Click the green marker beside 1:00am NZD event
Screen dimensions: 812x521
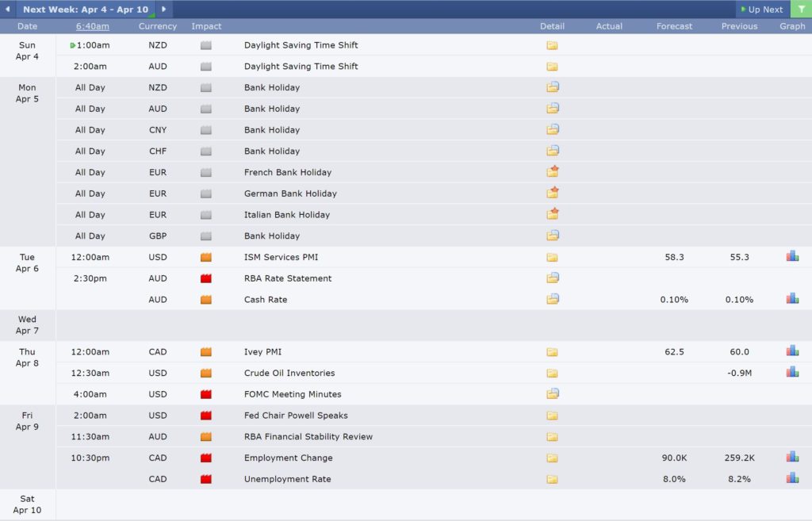[x=72, y=45]
